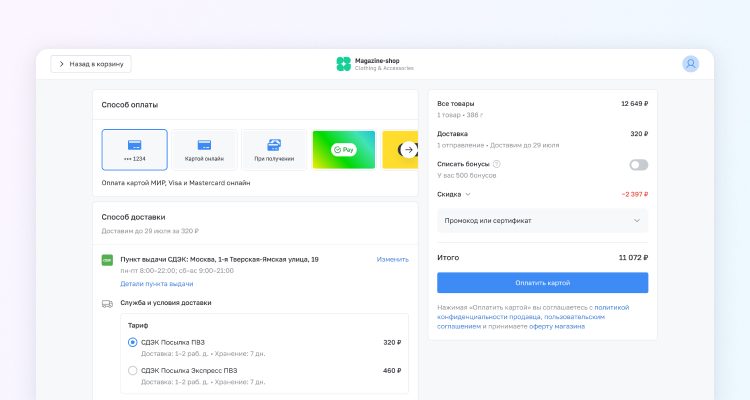Choose 'При получении' payment option

[274, 150]
